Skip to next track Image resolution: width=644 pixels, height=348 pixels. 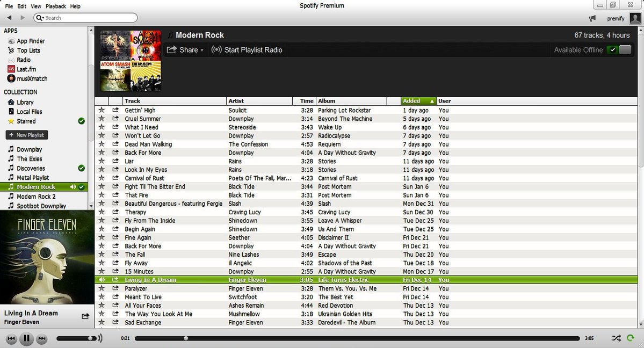click(41, 338)
